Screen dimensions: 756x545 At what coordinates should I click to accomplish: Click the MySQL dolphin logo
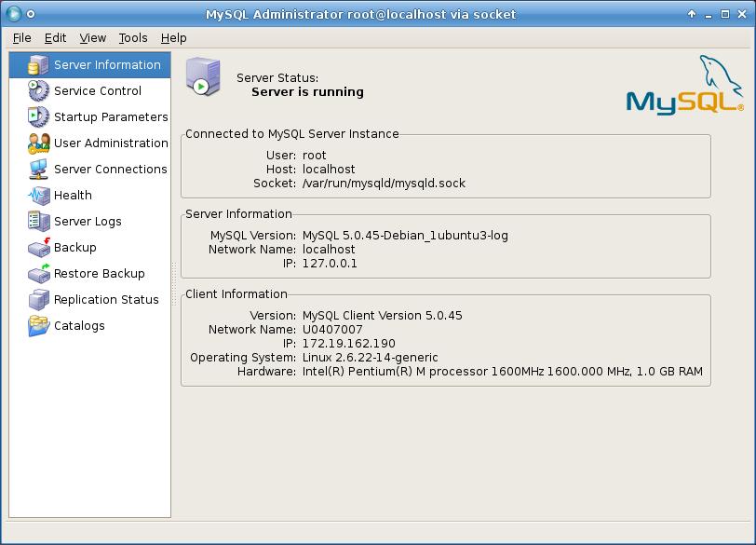coord(684,86)
